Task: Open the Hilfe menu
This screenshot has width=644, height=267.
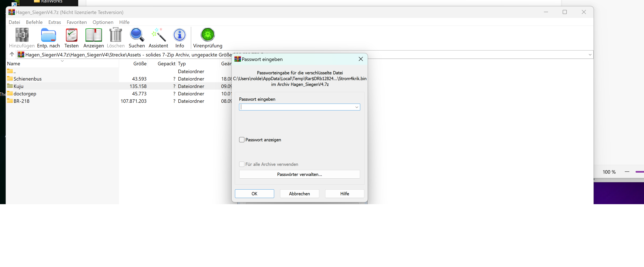Action: tap(124, 22)
